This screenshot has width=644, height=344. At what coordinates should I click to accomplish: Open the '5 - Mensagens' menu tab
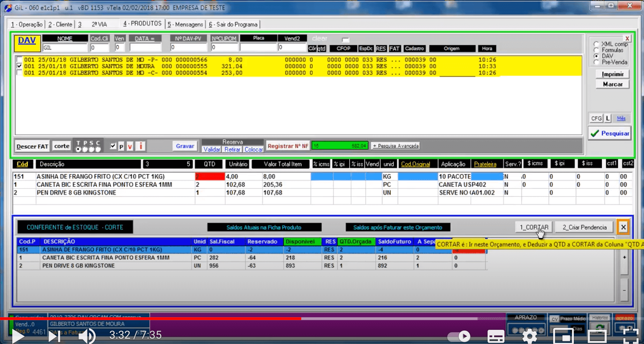186,24
